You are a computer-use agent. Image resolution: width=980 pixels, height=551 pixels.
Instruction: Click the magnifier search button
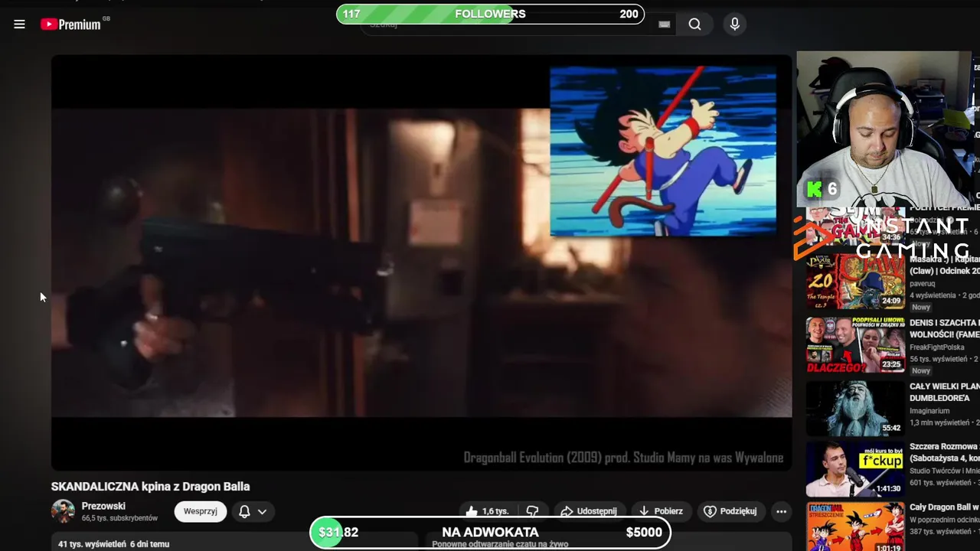point(694,24)
